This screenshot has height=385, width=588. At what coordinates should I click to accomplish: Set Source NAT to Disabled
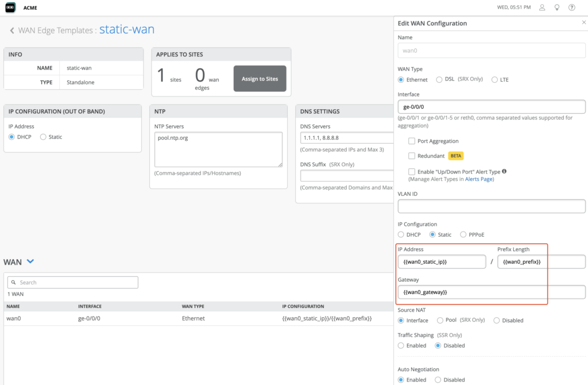click(x=497, y=320)
